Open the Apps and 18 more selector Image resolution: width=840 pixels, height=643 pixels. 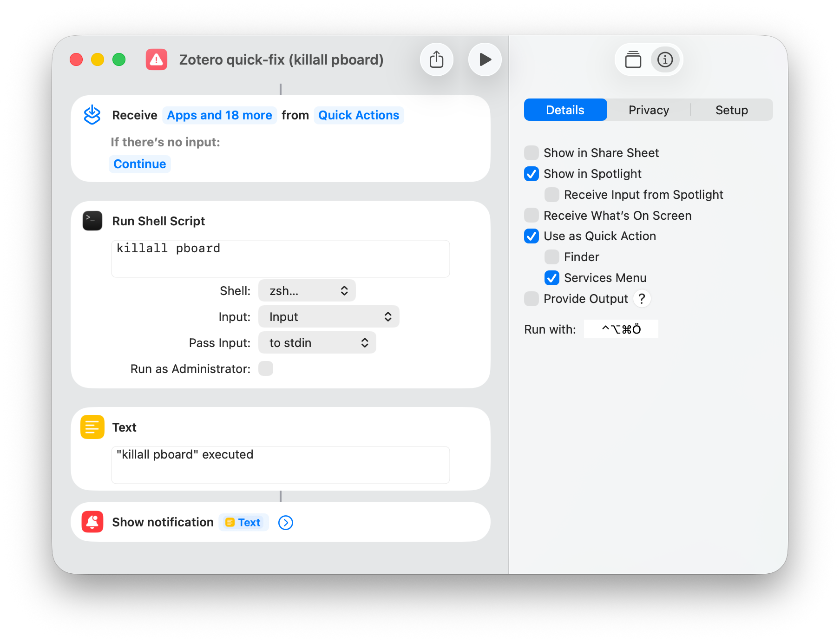(219, 115)
